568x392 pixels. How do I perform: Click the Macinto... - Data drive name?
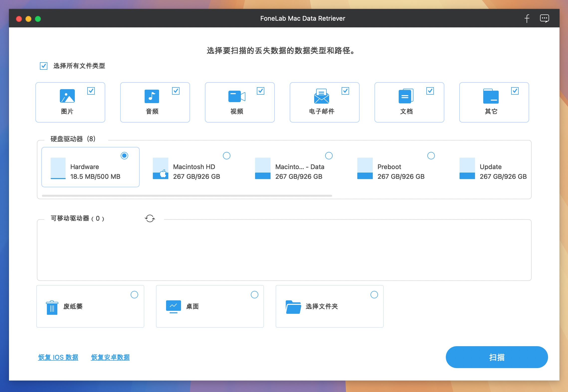[x=300, y=167]
